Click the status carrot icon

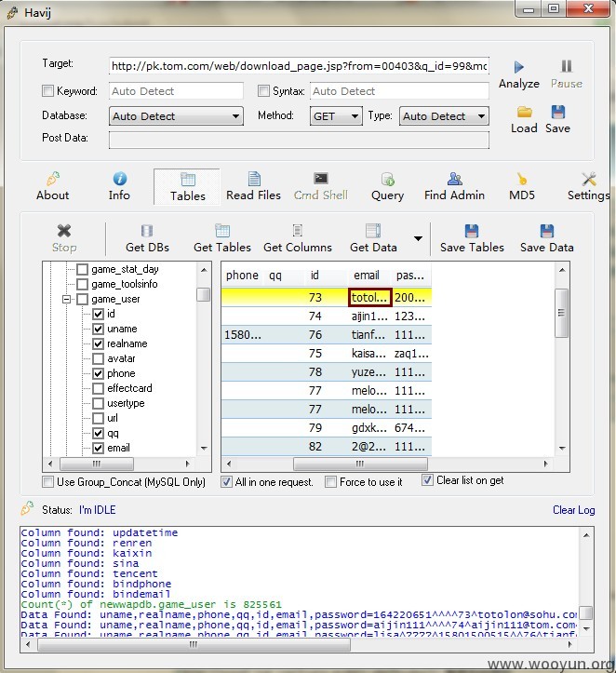tap(28, 508)
